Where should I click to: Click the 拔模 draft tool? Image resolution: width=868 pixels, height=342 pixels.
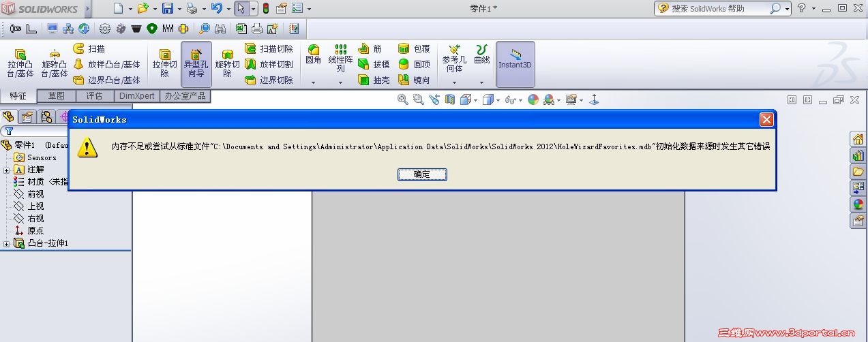pos(374,64)
